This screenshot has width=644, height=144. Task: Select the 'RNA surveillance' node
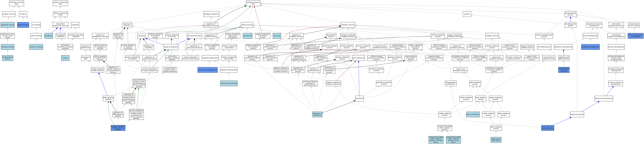tap(473, 114)
